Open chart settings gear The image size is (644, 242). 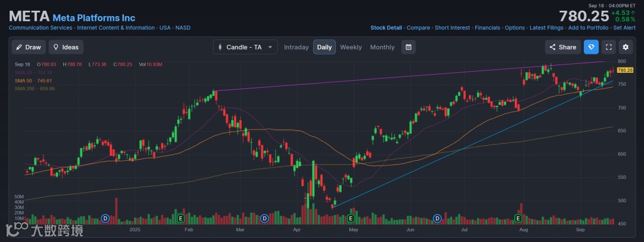click(626, 47)
